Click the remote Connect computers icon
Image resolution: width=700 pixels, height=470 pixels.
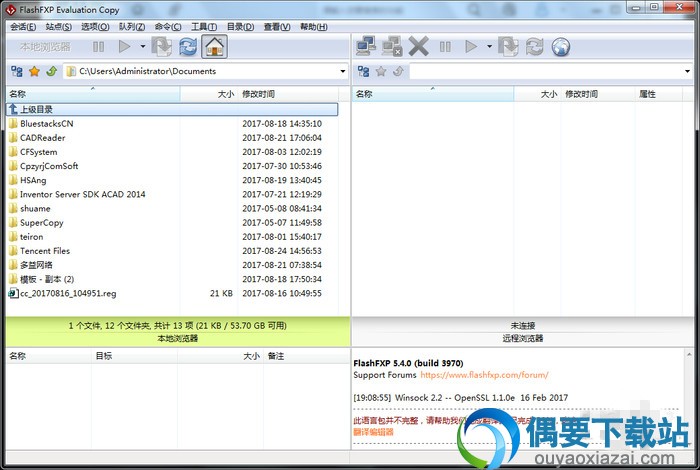pyautogui.click(x=366, y=46)
